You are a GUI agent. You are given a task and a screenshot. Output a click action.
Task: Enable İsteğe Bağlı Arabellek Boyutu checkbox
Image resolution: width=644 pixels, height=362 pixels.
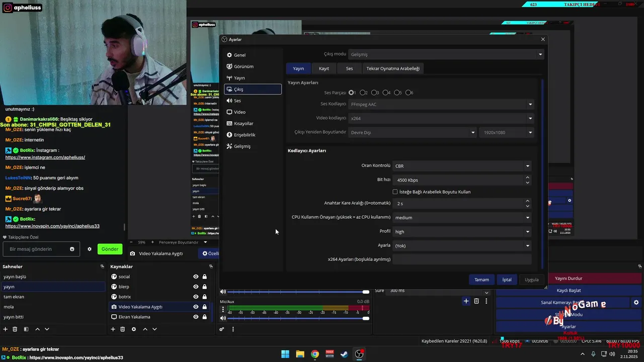click(395, 192)
